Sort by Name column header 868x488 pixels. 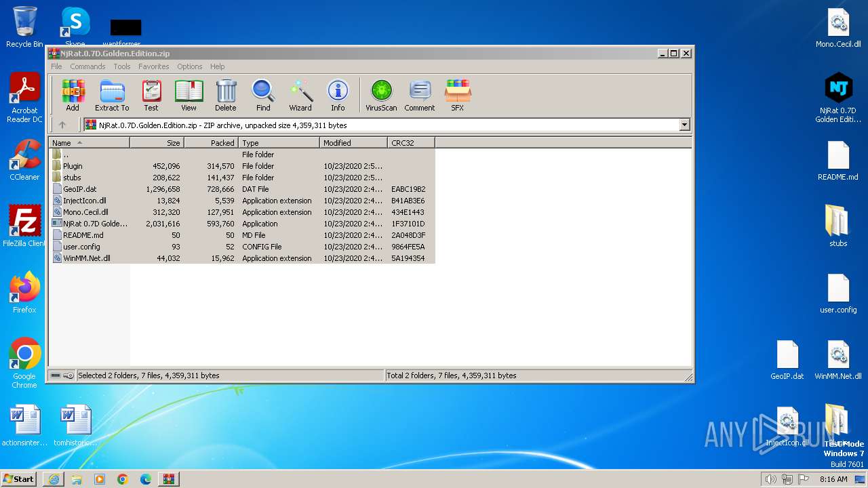(x=89, y=143)
